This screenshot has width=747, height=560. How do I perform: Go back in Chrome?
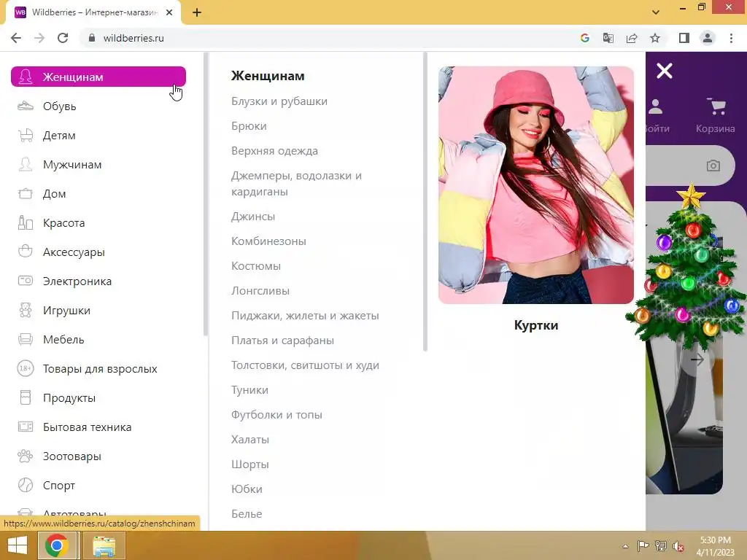coord(16,38)
